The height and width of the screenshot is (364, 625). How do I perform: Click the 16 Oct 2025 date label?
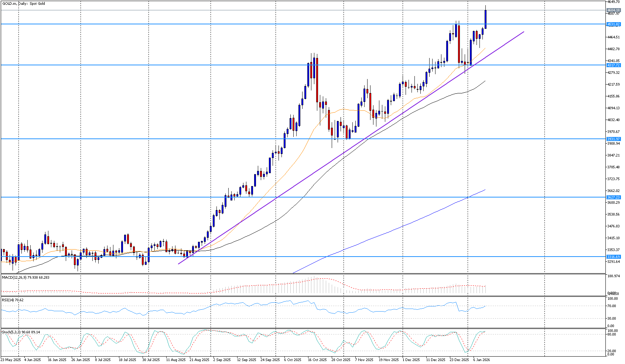point(317,360)
